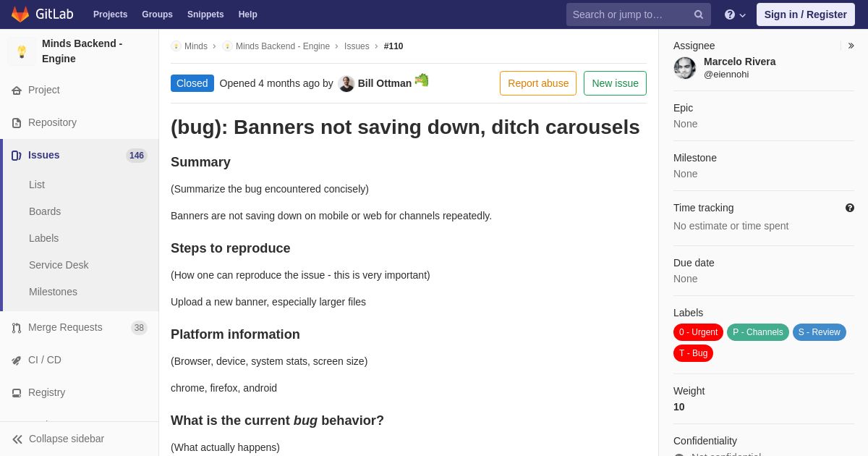Screen dimensions: 868x456
Task: Click the Merge Requests count badge 38
Action: click(139, 328)
